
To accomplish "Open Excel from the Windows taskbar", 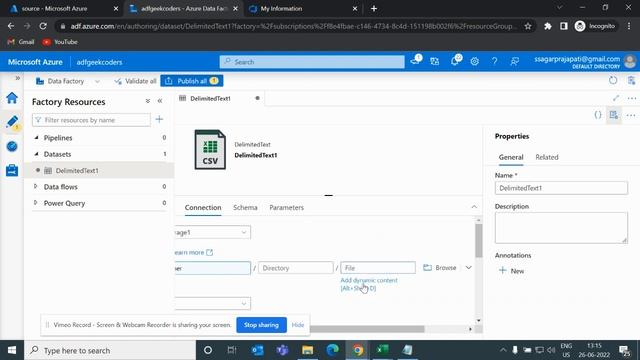I will coord(382,350).
